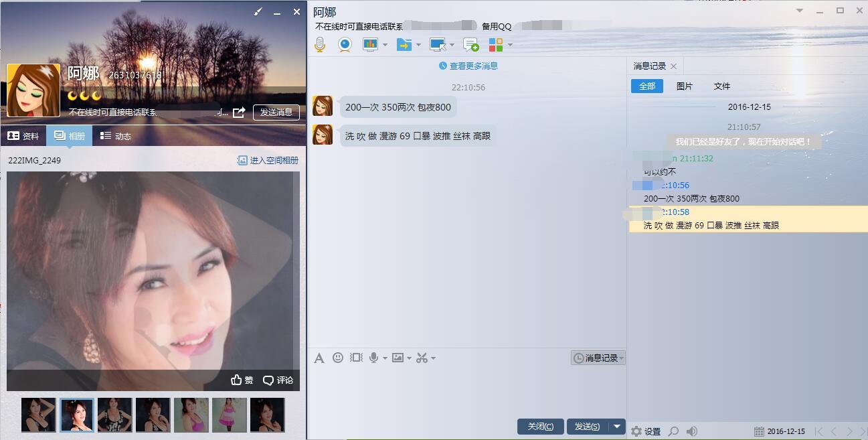The image size is (868, 440).
Task: Expand the screenshot scissors dropdown arrow
Action: [433, 358]
